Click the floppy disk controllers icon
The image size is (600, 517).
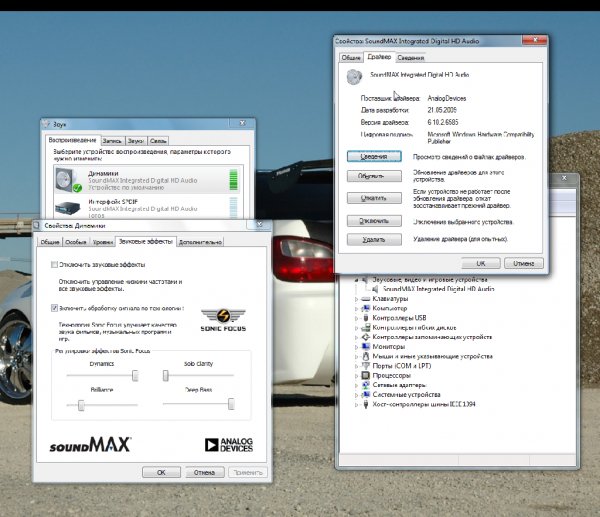click(x=366, y=328)
